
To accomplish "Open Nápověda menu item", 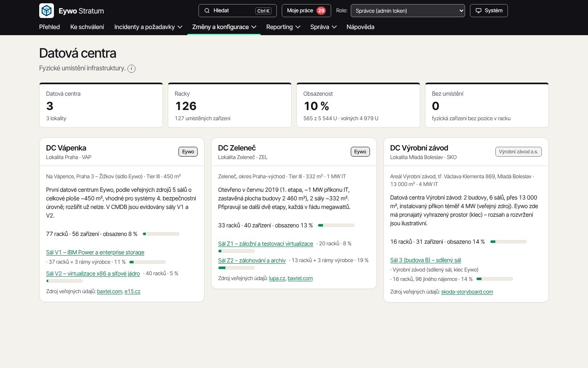I will (x=360, y=27).
